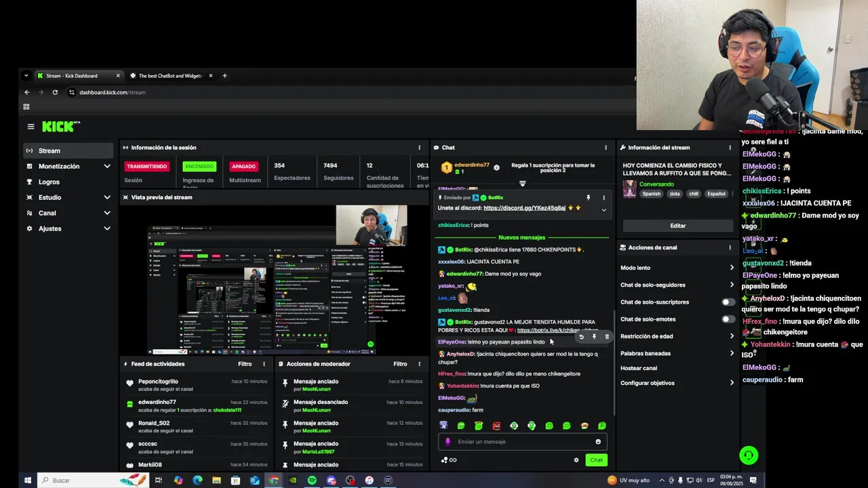Image resolution: width=868 pixels, height=488 pixels.
Task: Open the discord.gg link in pinned message
Action: click(x=524, y=208)
